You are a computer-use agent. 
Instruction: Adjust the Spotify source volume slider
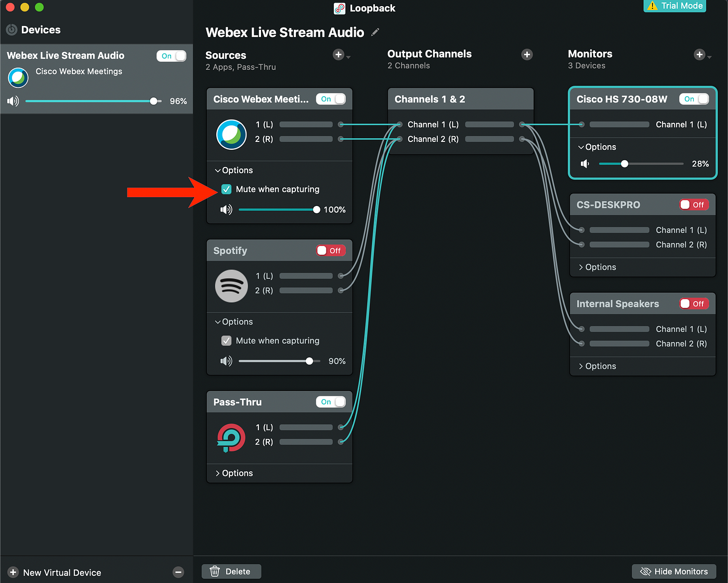(x=279, y=361)
